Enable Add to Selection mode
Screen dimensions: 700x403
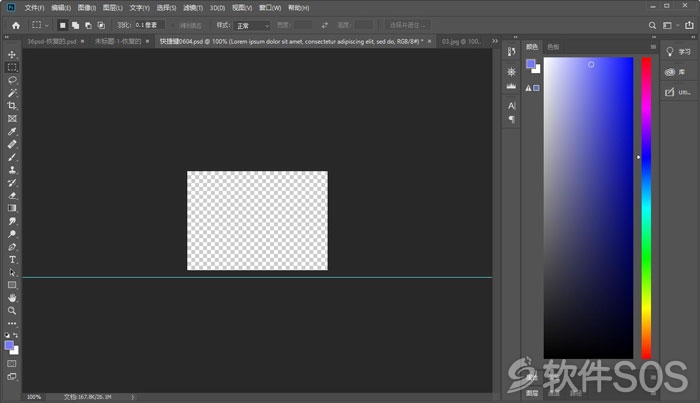coord(75,25)
